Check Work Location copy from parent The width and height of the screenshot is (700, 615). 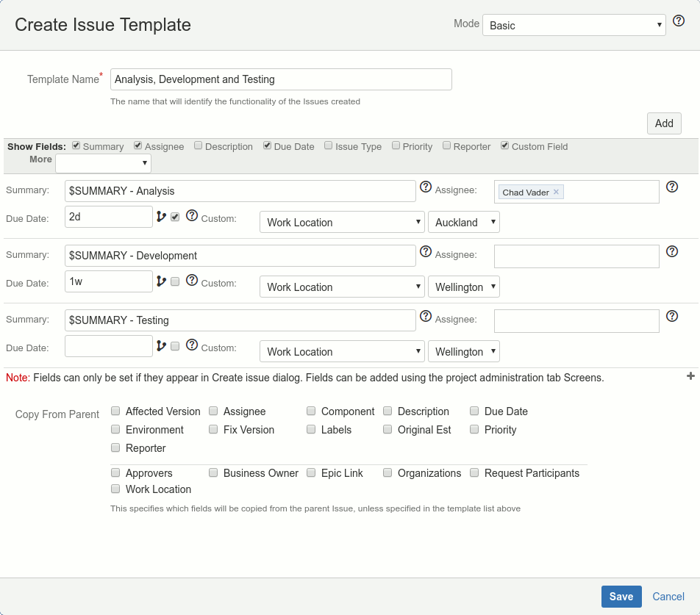(115, 489)
